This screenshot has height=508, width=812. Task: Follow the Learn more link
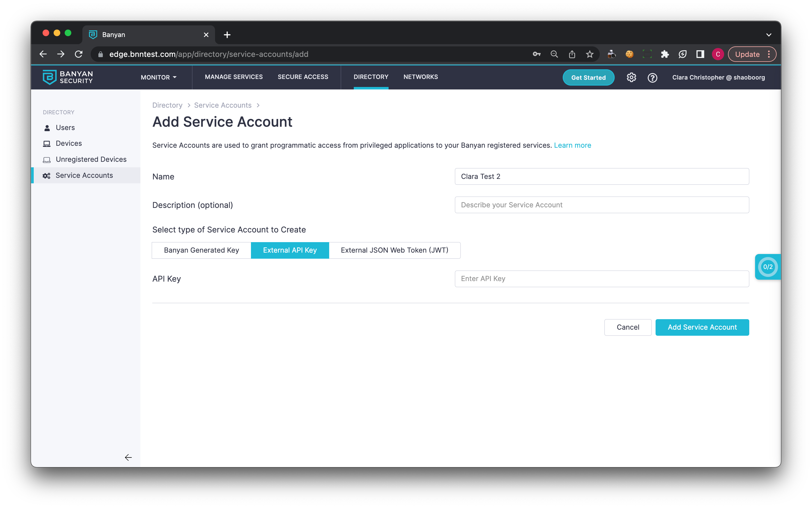tap(572, 145)
